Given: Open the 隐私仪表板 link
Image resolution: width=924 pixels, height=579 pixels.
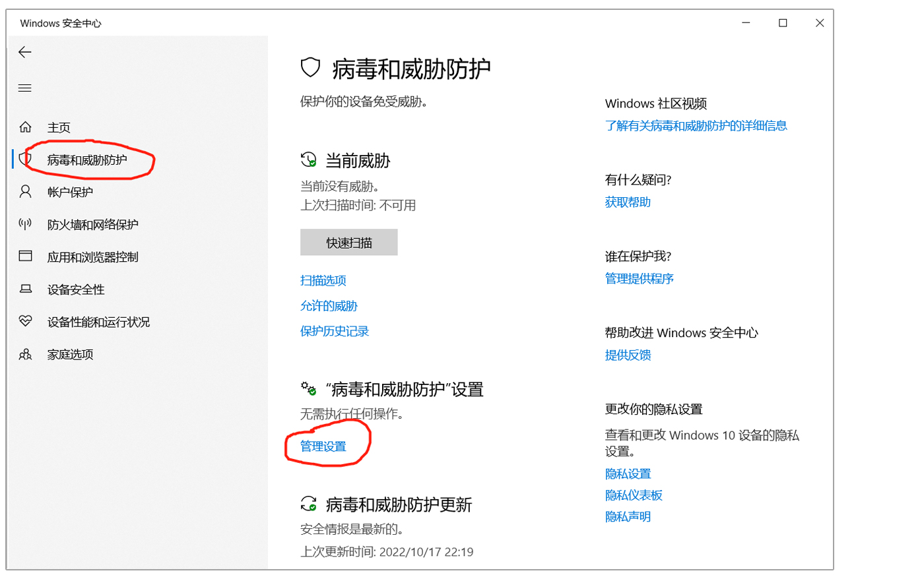Looking at the screenshot, I should [x=634, y=495].
